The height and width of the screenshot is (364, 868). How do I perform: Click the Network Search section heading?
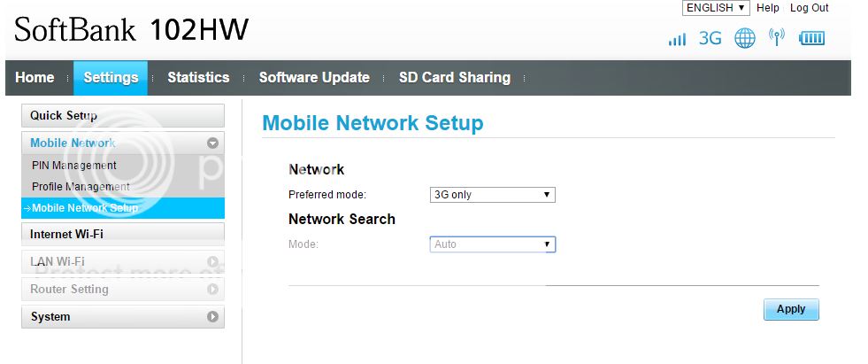342,220
